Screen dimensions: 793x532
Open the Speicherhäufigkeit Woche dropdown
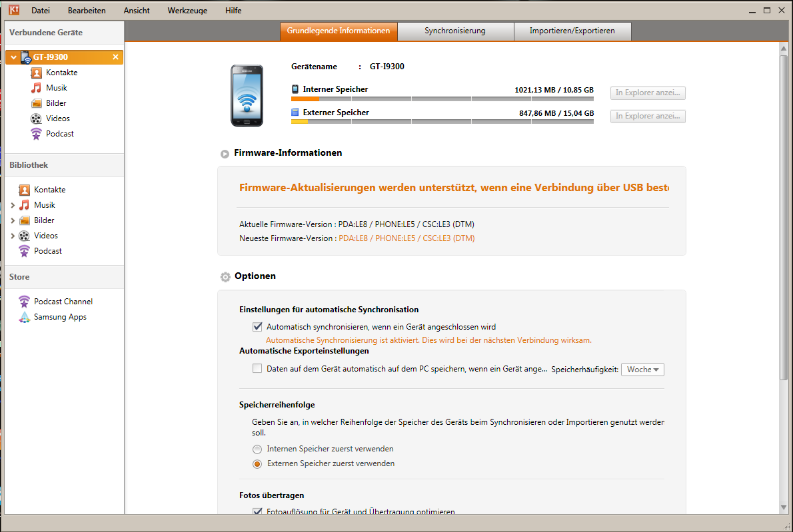pyautogui.click(x=642, y=370)
